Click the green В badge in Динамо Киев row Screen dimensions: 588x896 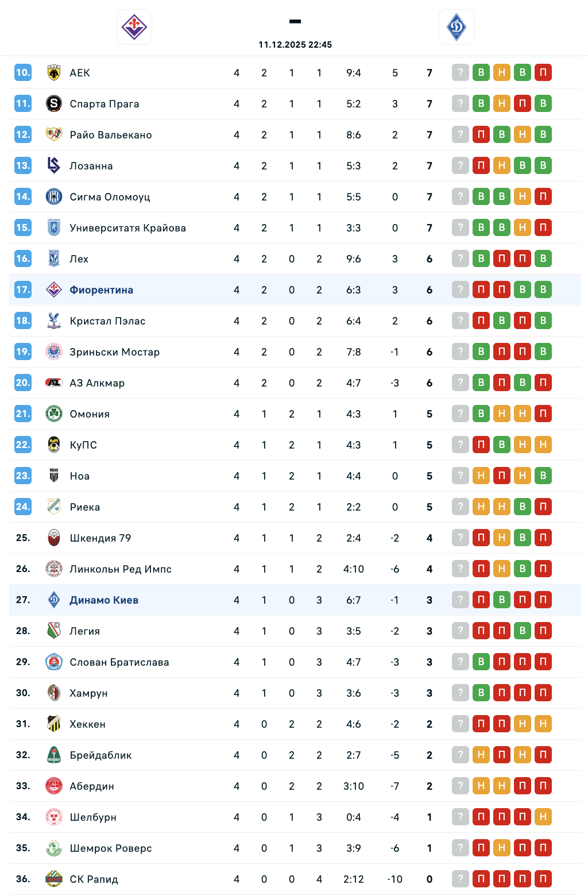click(502, 600)
